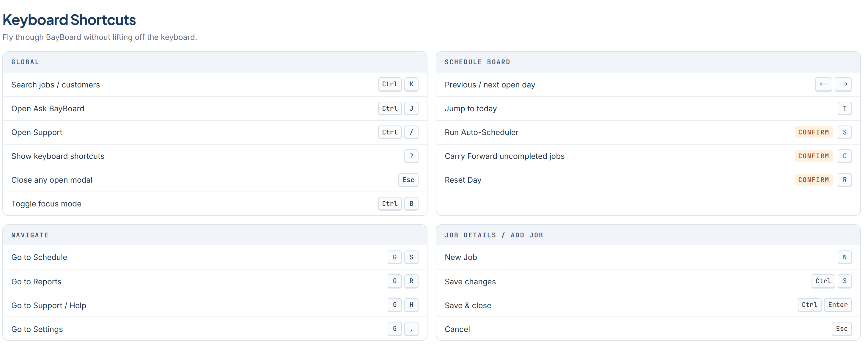Click the Keyboard Shortcuts page title
The width and height of the screenshot is (868, 351).
[x=69, y=20]
